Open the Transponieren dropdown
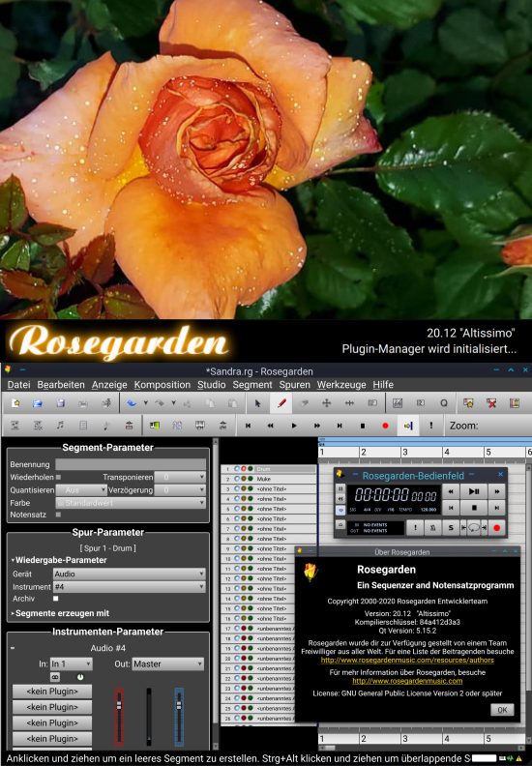This screenshot has width=532, height=766. tap(180, 477)
